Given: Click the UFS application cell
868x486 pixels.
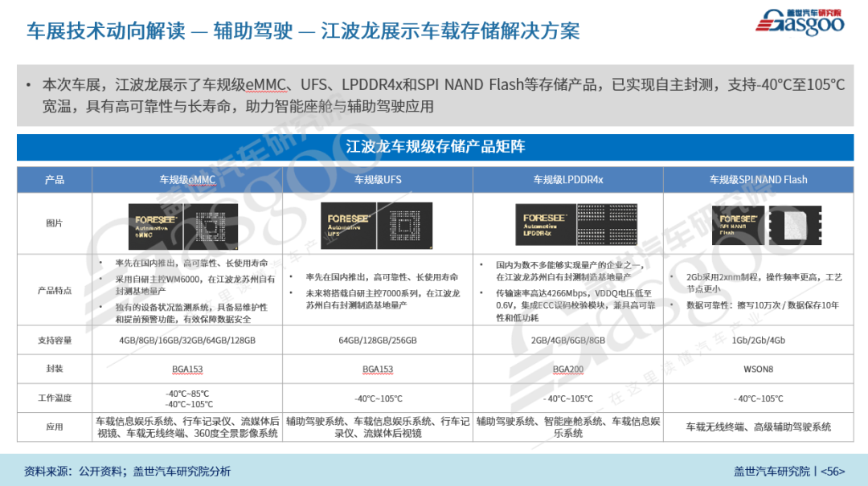Looking at the screenshot, I should [378, 427].
